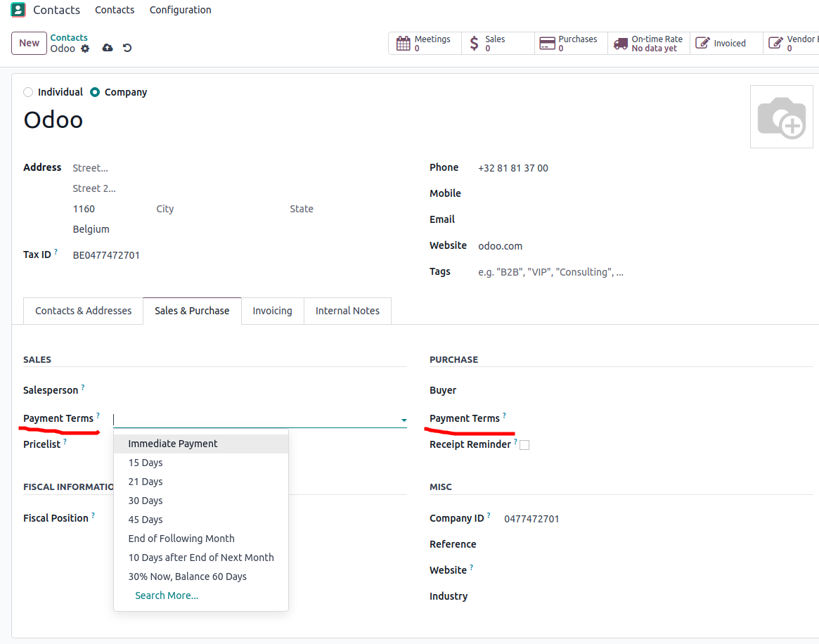Open the Configuration menu

click(180, 10)
